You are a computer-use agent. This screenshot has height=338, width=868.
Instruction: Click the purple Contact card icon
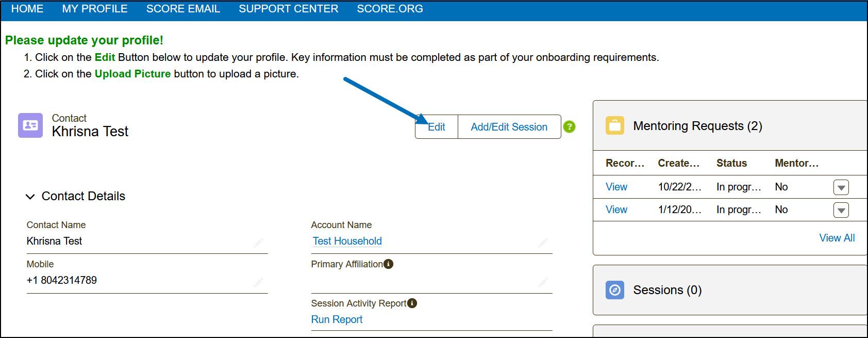click(x=30, y=125)
